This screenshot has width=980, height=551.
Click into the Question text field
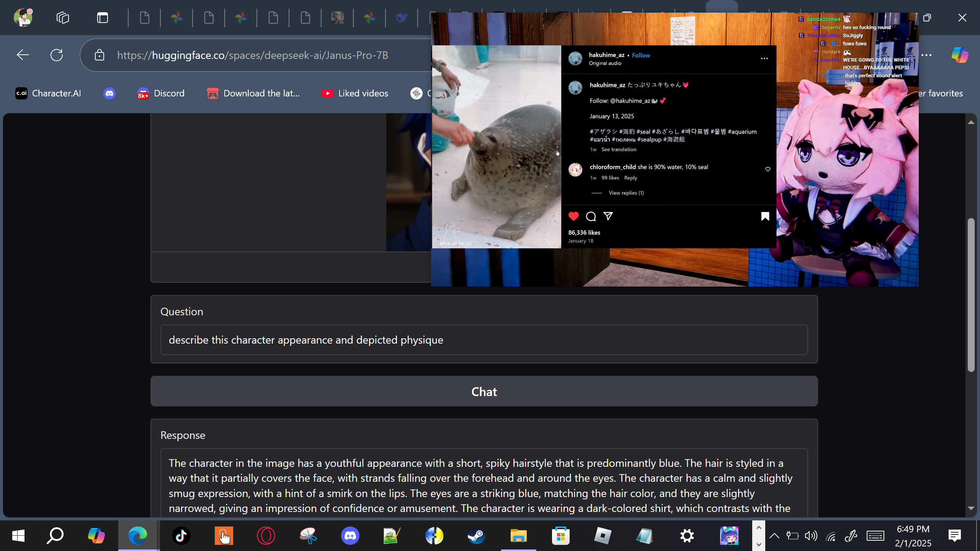[x=484, y=340]
